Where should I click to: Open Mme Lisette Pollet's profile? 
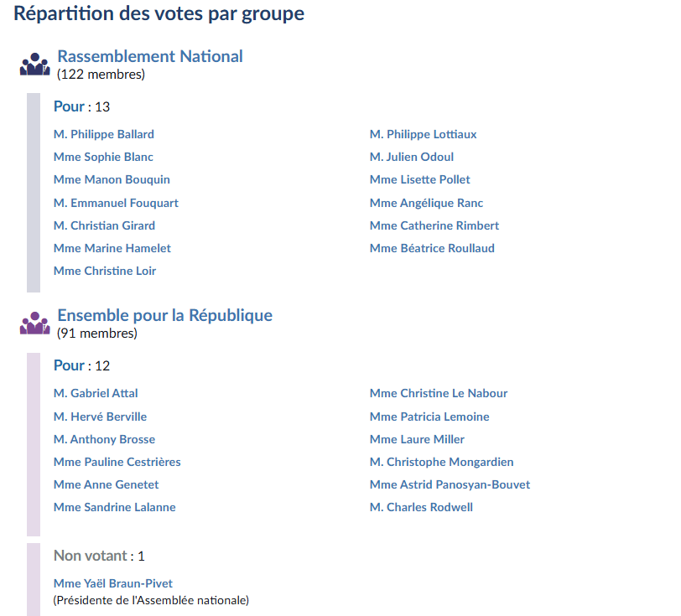tap(419, 179)
